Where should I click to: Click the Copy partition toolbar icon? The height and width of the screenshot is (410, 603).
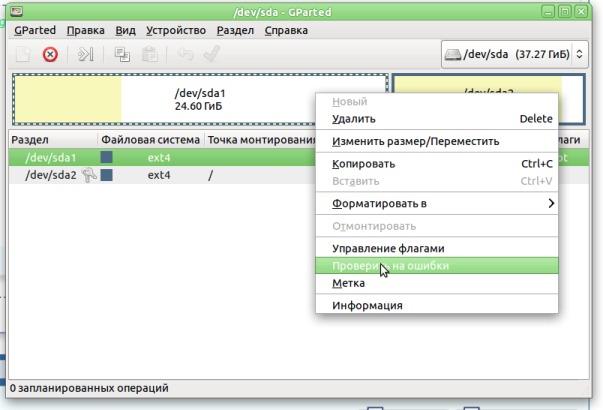click(x=122, y=54)
